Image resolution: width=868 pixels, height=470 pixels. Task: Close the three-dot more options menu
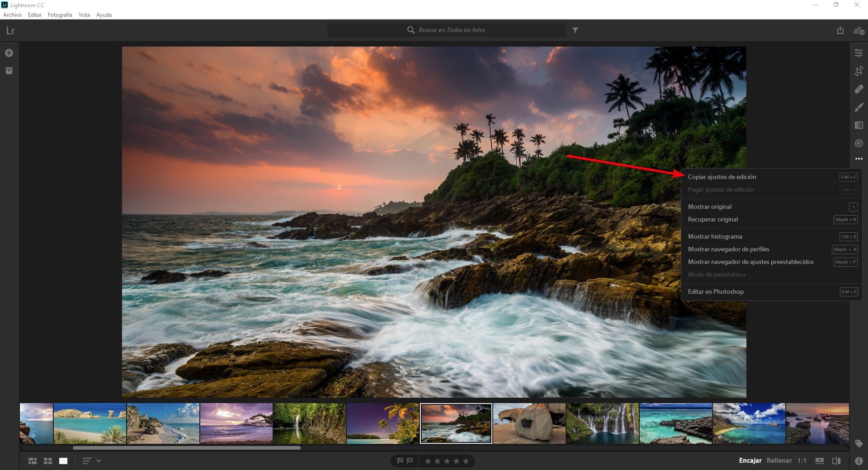(859, 159)
